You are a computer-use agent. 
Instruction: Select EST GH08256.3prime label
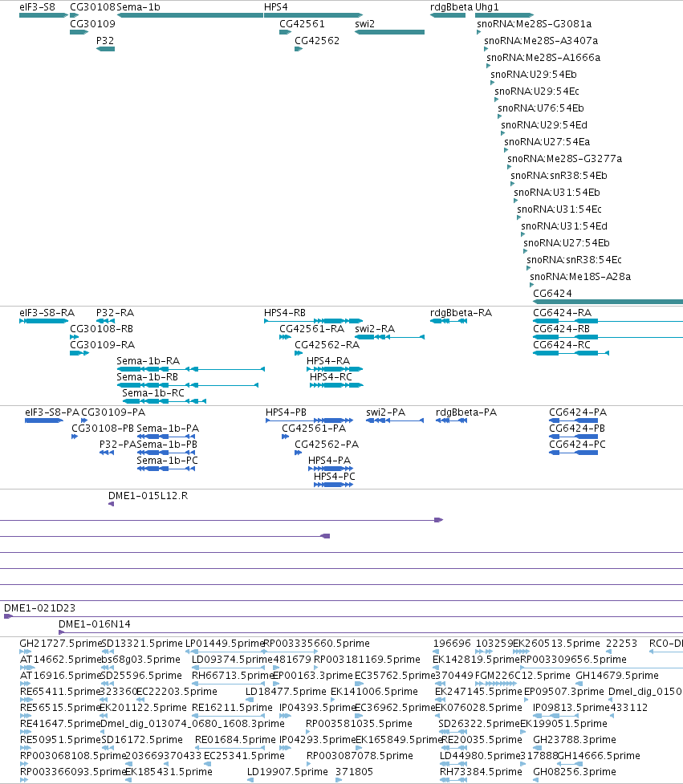(575, 771)
